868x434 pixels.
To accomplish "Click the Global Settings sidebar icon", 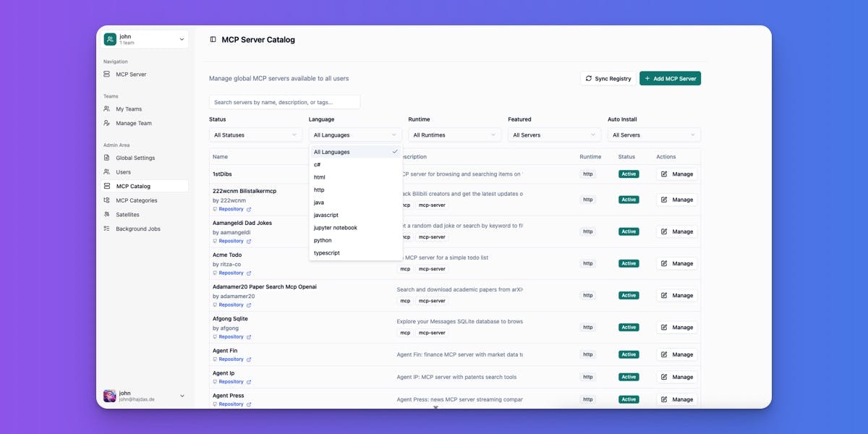I will tap(107, 158).
